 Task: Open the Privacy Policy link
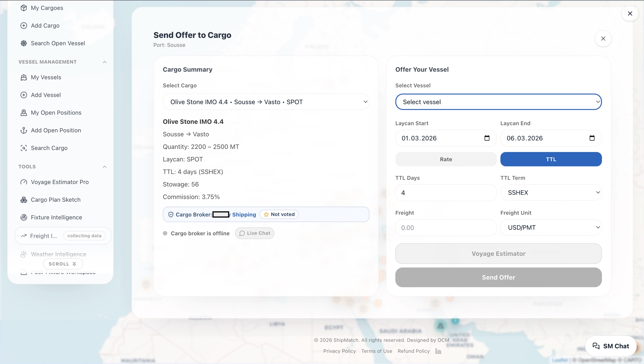click(x=339, y=351)
